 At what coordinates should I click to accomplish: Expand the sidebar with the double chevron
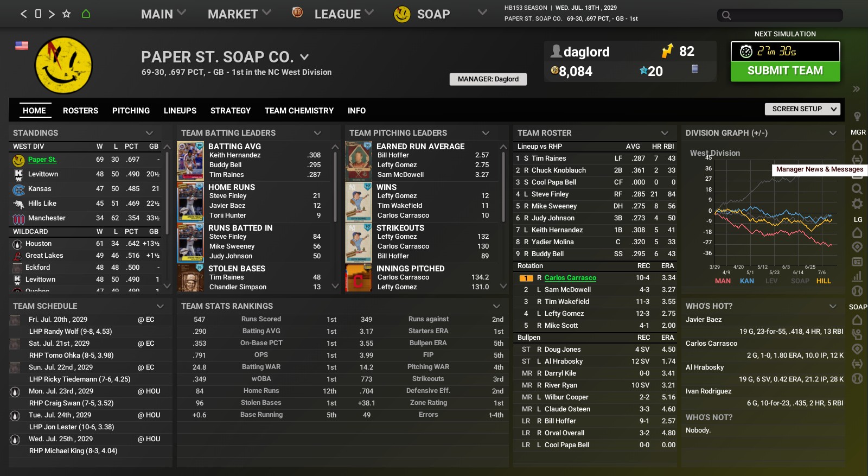coord(856,88)
